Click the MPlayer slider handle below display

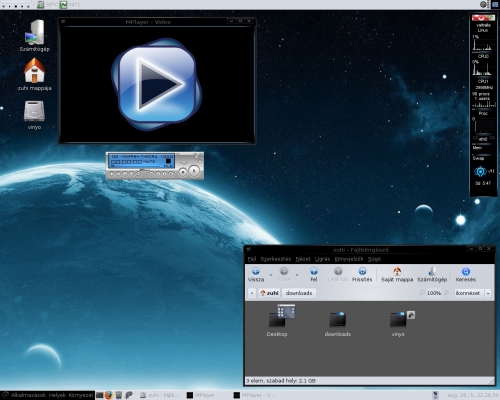[x=142, y=170]
